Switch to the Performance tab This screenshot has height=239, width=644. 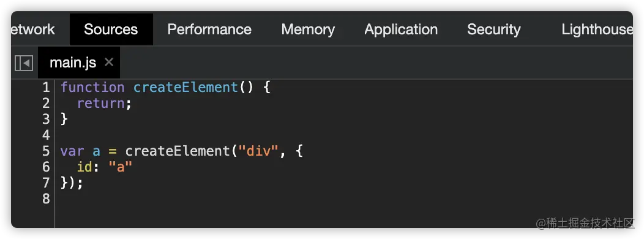coord(209,29)
